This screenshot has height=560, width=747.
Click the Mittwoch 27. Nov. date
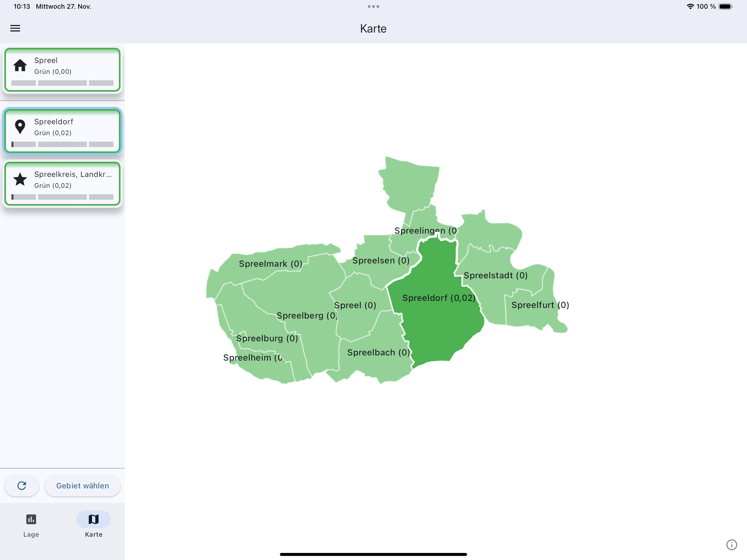tap(64, 7)
